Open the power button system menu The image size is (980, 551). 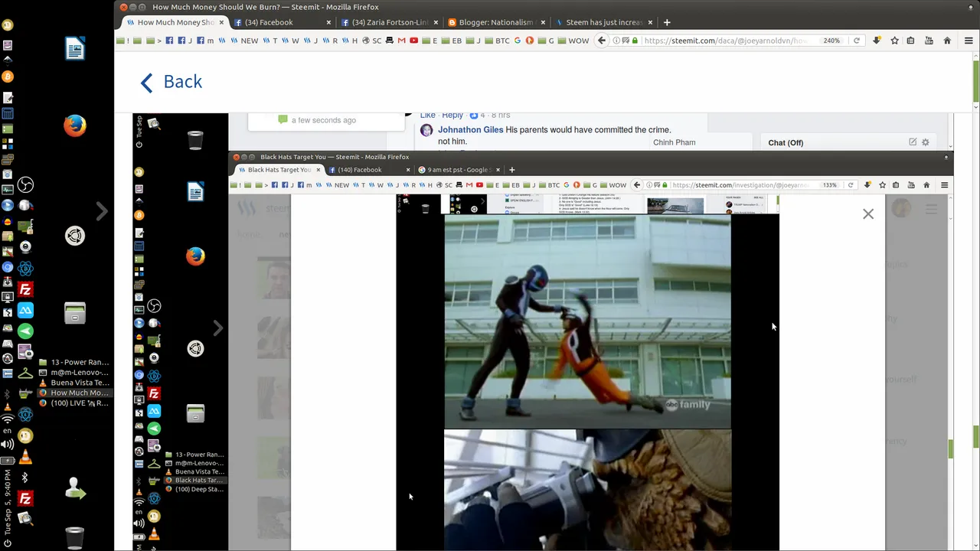(8, 543)
